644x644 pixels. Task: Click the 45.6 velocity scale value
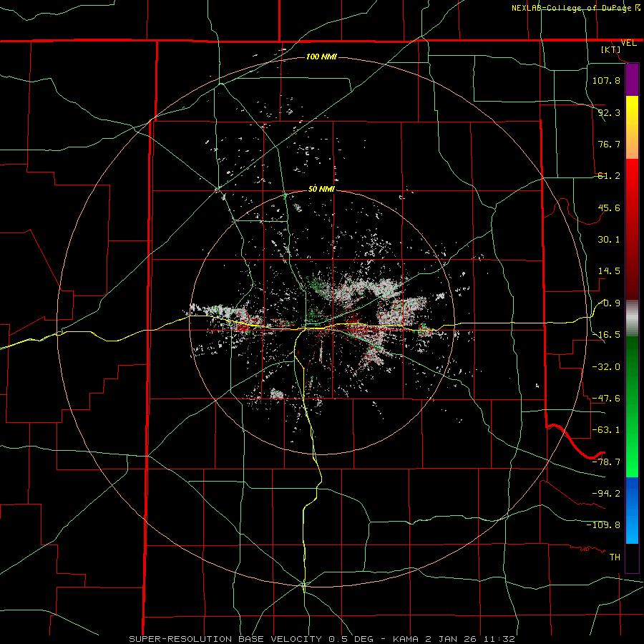point(609,208)
